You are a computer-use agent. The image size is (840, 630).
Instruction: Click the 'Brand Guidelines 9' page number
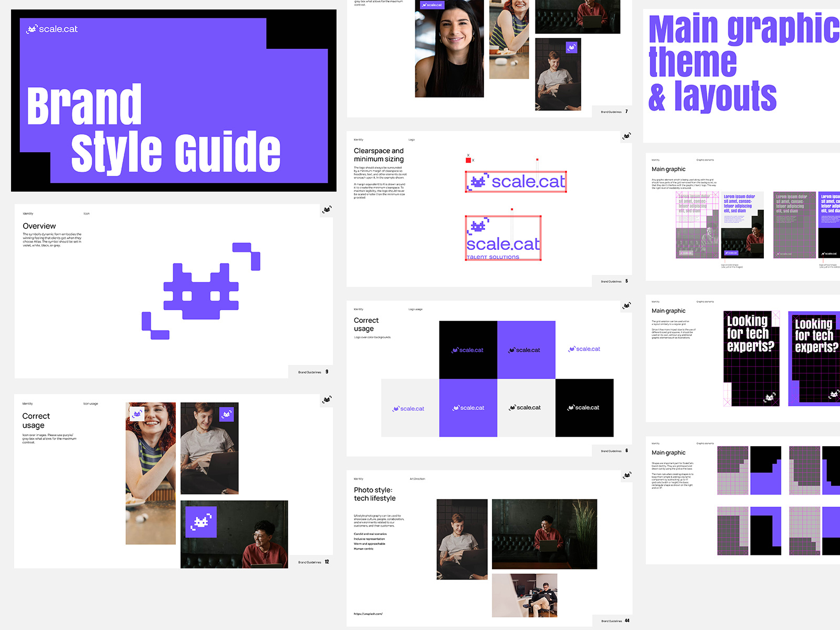pos(313,372)
